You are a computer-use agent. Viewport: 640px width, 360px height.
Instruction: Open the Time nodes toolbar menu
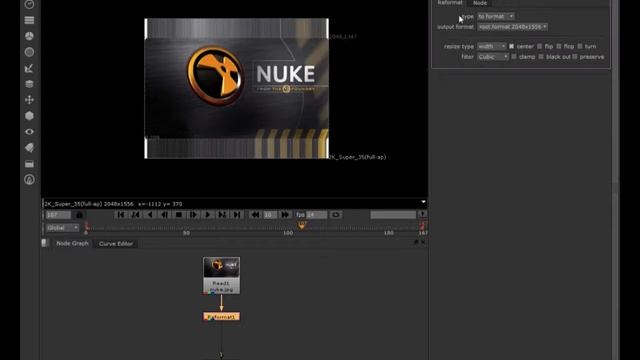(x=29, y=4)
